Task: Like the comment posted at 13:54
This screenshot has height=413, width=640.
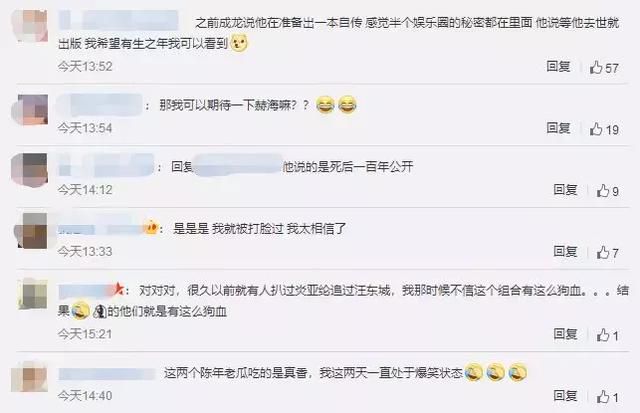Action: (x=604, y=129)
